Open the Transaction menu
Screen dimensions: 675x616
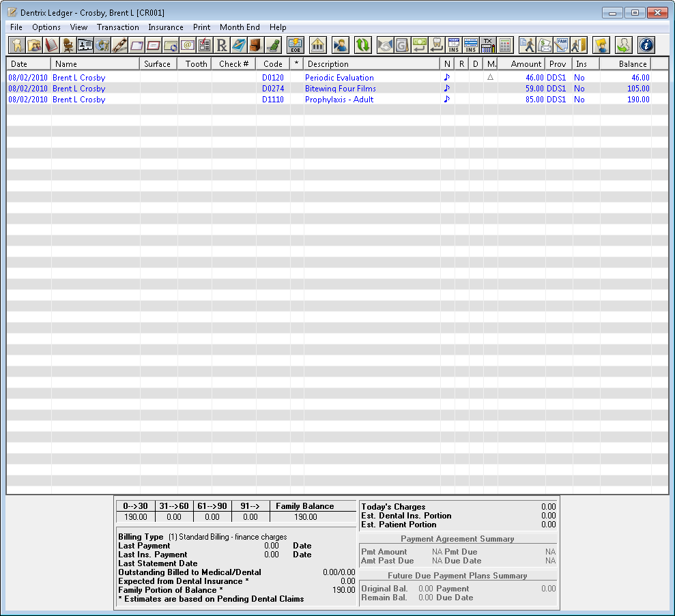coord(117,27)
